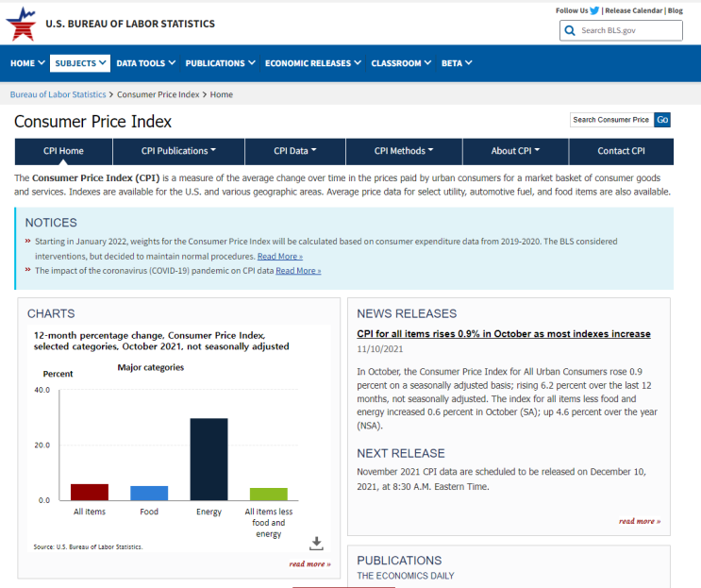Read more on COVID-19 impact notice
This screenshot has height=588, width=701.
pos(298,271)
